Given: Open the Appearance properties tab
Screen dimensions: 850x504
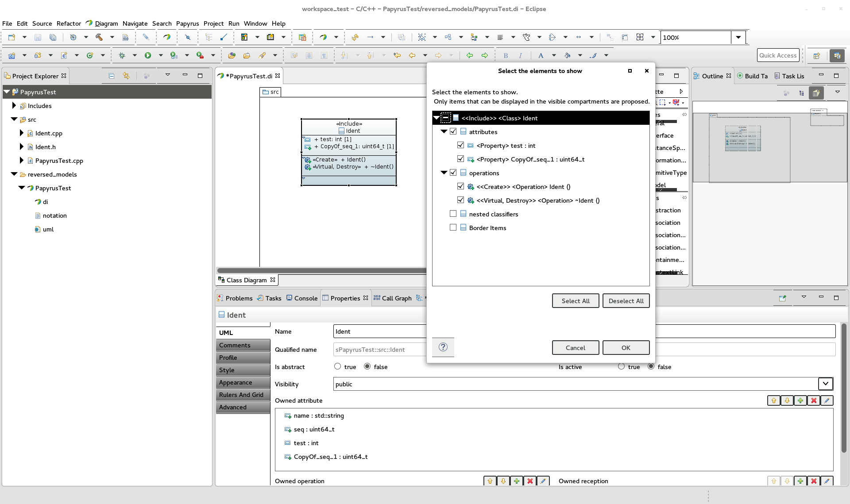Looking at the screenshot, I should 243,382.
